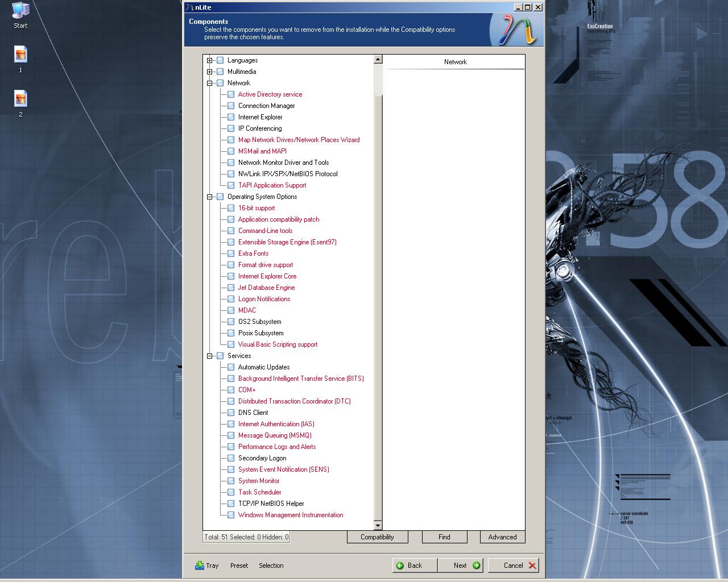The image size is (728, 582).
Task: Select Command-Line tools
Action: click(265, 231)
